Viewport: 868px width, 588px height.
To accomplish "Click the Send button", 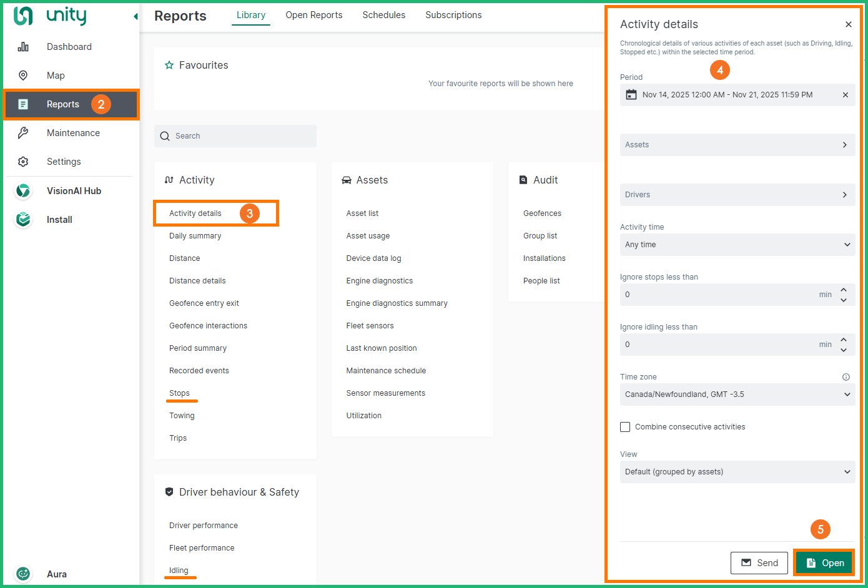I will click(759, 563).
